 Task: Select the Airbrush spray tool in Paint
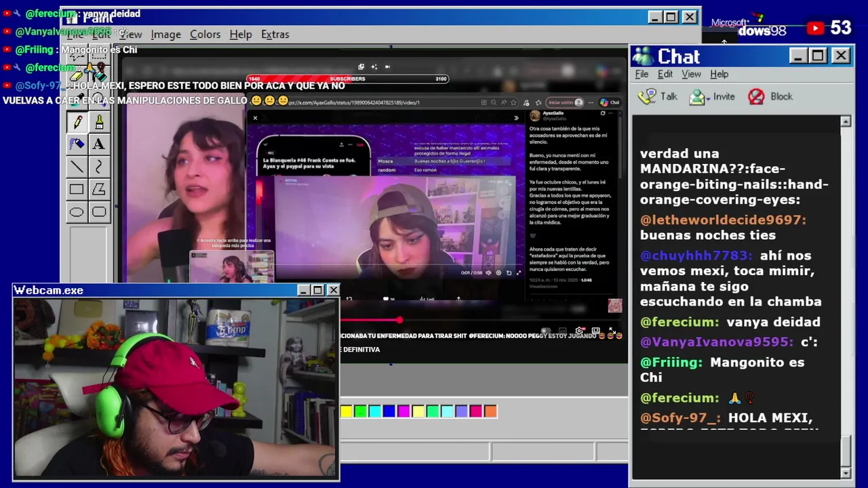pos(77,144)
